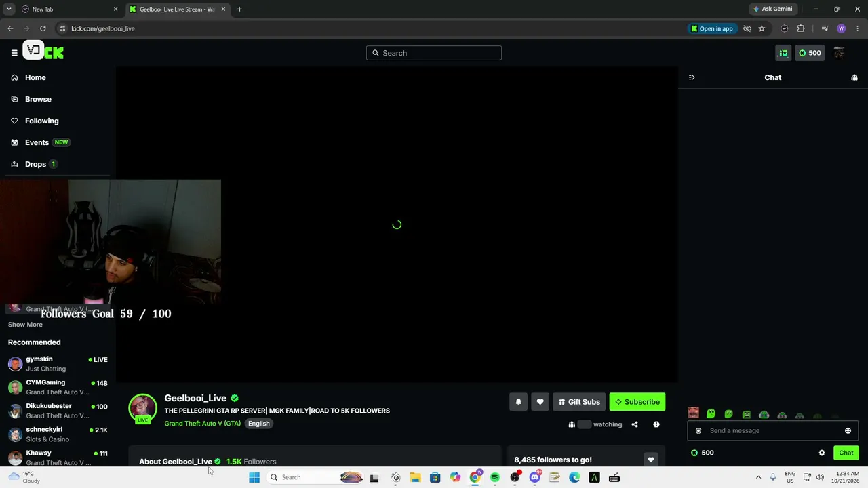Image resolution: width=868 pixels, height=488 pixels.
Task: Open Chrome media controls icon
Action: click(825, 28)
